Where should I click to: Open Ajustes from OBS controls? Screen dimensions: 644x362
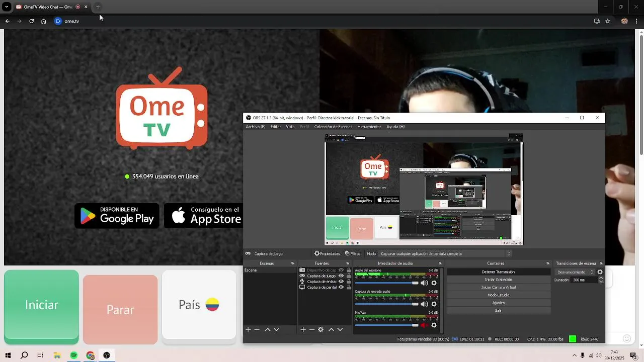(x=498, y=303)
